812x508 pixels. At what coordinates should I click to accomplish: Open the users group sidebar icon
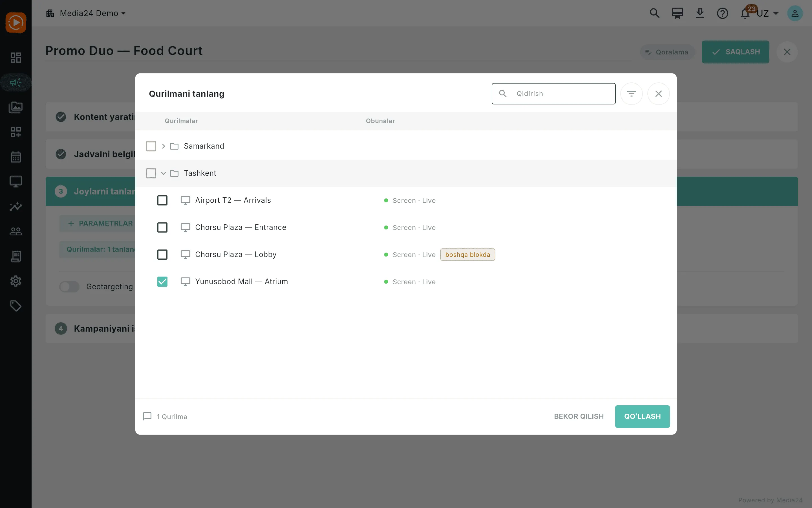click(16, 231)
